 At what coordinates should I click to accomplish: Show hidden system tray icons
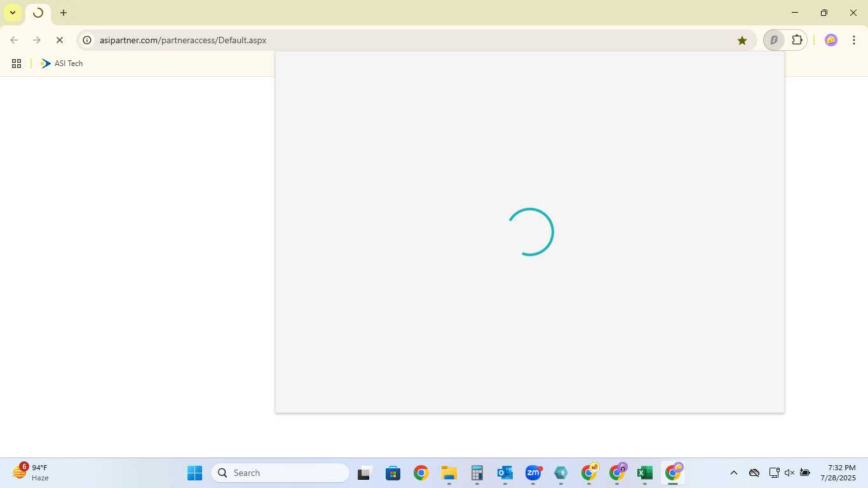pos(734,473)
